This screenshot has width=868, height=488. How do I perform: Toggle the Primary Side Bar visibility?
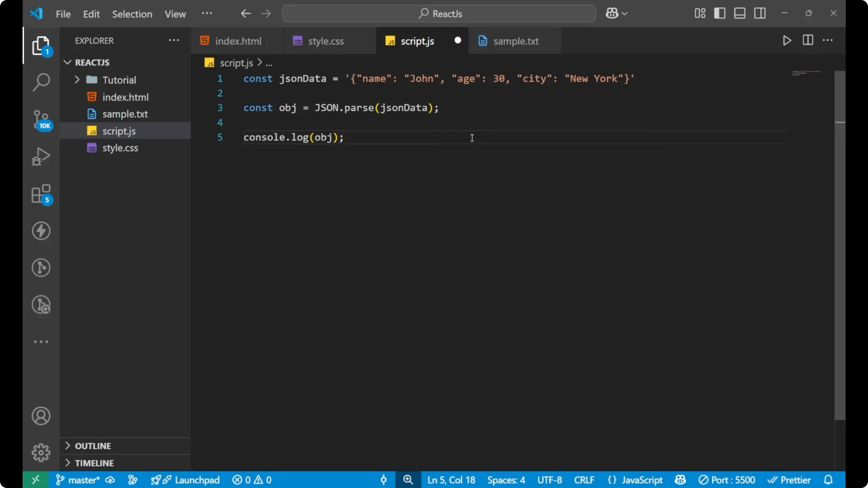720,13
